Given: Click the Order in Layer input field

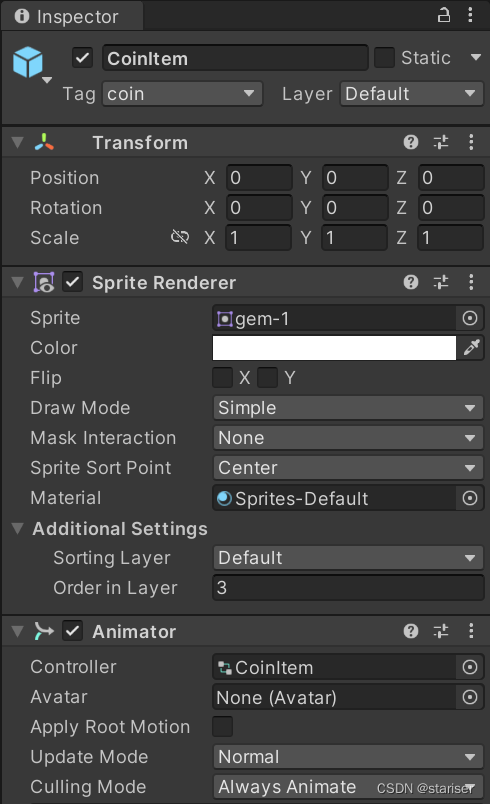Looking at the screenshot, I should (x=348, y=588).
